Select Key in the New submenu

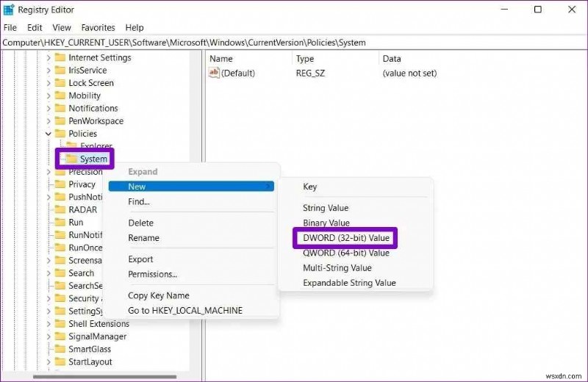point(309,187)
